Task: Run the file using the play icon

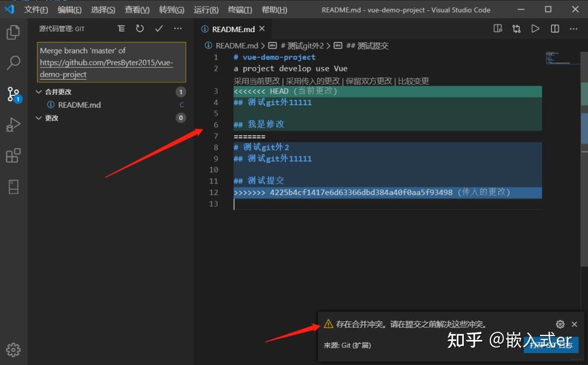Action: tap(535, 28)
